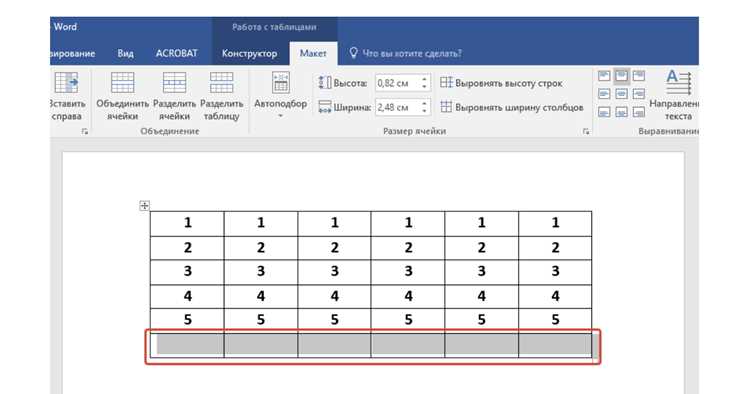This screenshot has width=750, height=394.
Task: Switch to the Вид tab
Action: 125,54
